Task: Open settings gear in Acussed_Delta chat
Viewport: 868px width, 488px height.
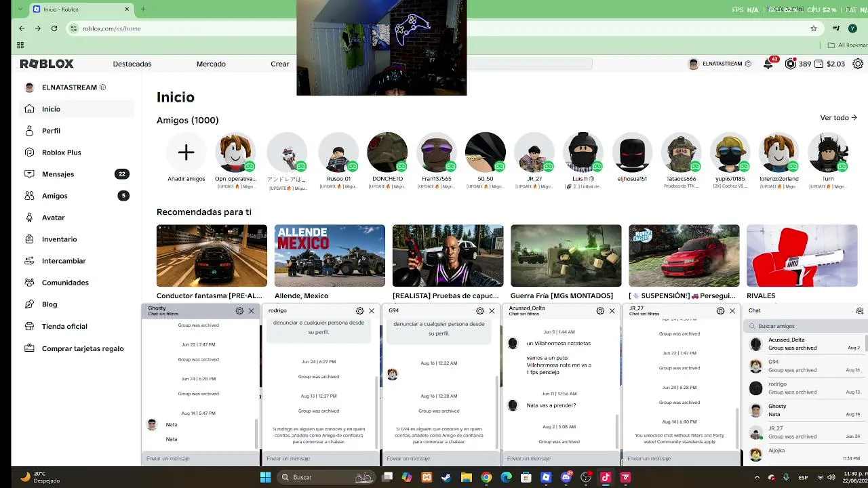Action: tap(600, 311)
